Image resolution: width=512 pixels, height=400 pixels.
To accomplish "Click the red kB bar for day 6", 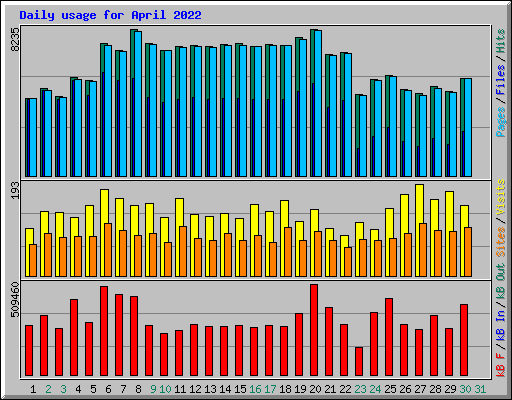I will (x=104, y=331).
